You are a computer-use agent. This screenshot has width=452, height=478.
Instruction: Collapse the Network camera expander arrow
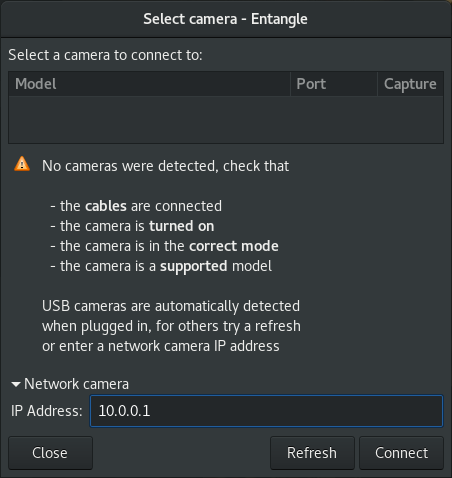16,384
